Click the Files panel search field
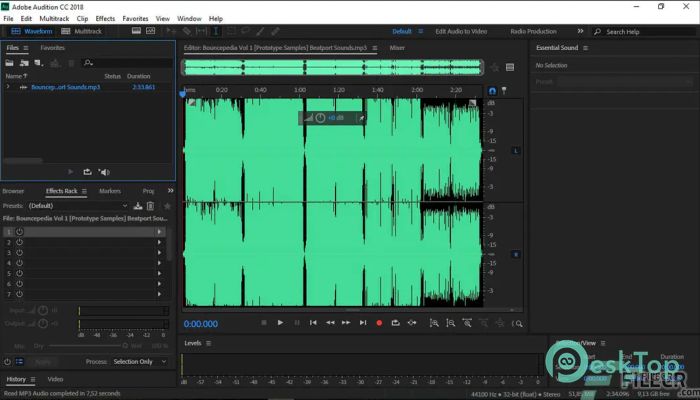Screen dimensions: 700x400 pos(127,63)
